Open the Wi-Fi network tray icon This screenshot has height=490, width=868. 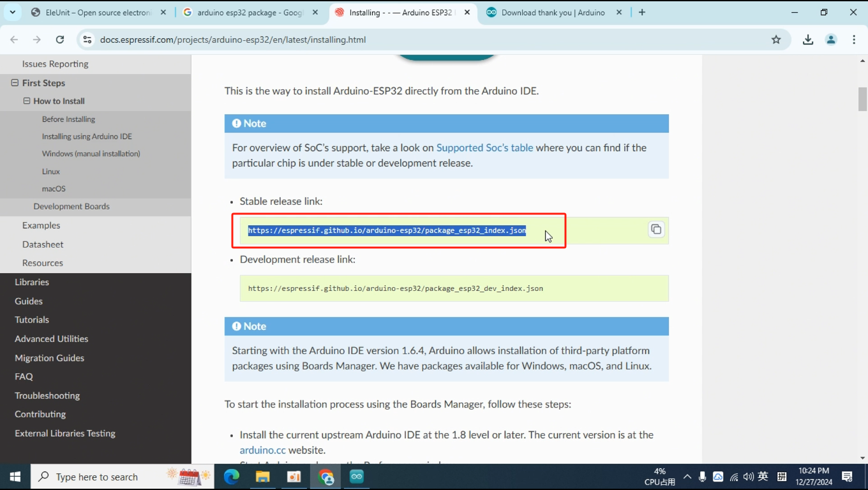(x=734, y=477)
